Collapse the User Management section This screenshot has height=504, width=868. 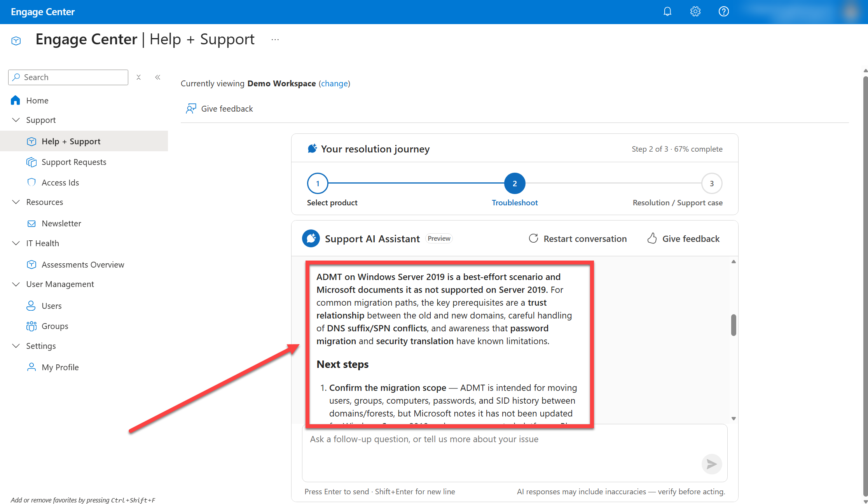point(16,284)
